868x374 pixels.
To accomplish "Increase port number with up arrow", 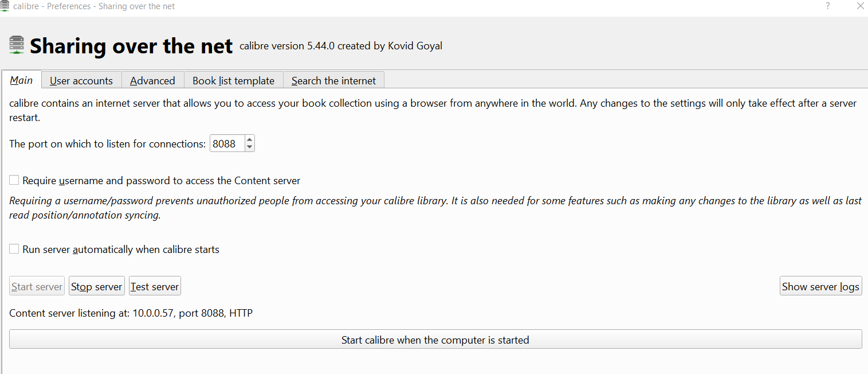I will click(x=249, y=139).
